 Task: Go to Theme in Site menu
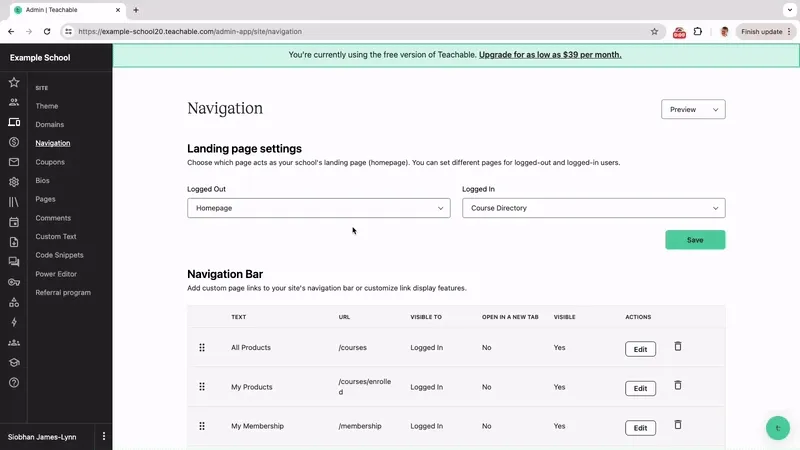pos(47,106)
